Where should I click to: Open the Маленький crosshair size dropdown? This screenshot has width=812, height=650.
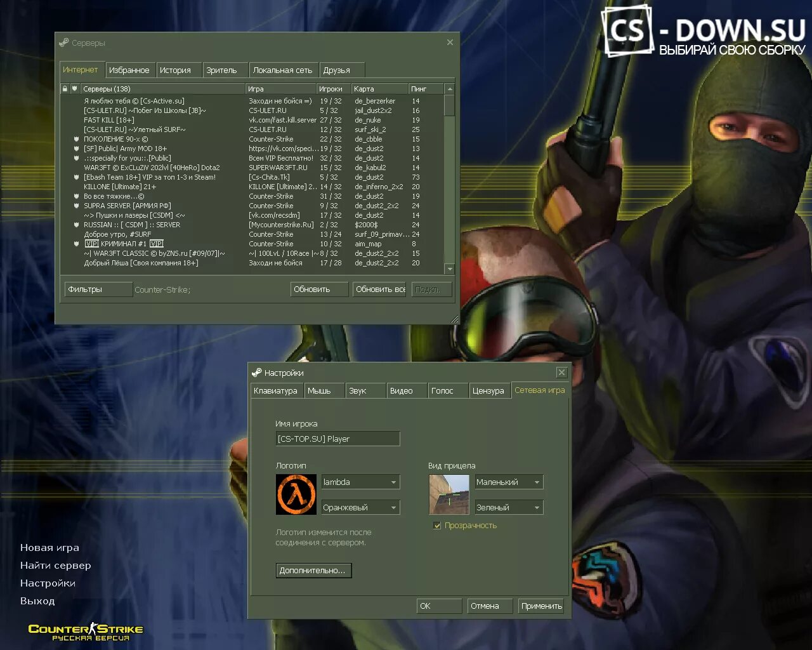pos(509,482)
